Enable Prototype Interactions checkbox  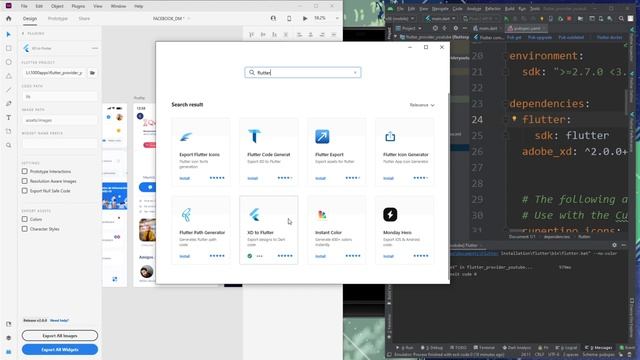point(25,171)
